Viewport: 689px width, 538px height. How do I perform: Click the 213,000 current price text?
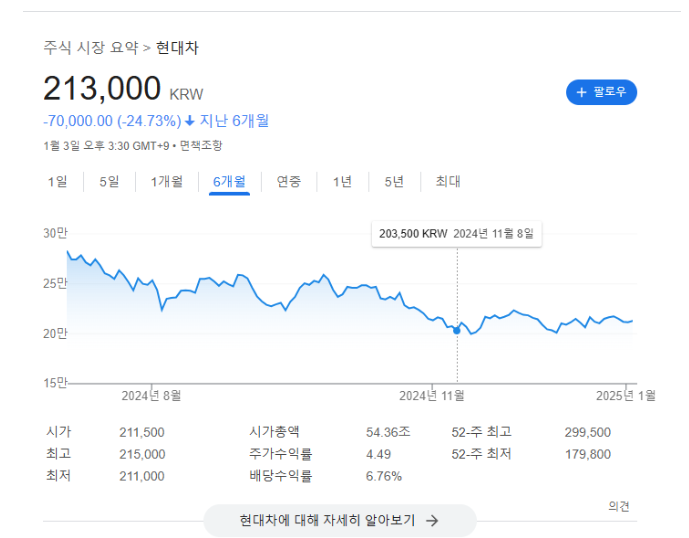102,88
